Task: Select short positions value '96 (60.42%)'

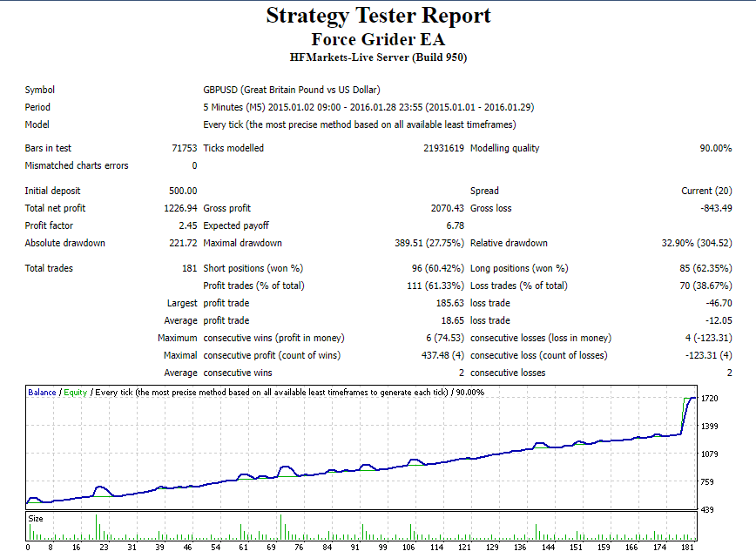Action: (x=438, y=269)
